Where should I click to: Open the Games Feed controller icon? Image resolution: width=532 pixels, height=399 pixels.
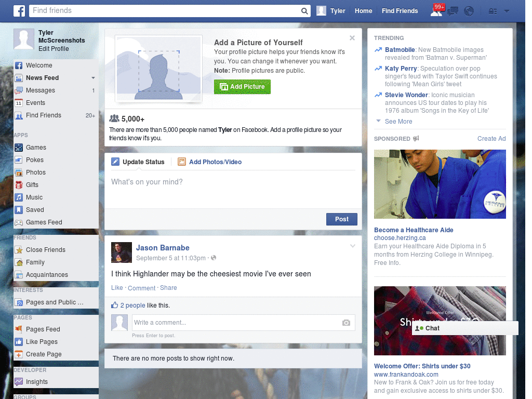19,222
